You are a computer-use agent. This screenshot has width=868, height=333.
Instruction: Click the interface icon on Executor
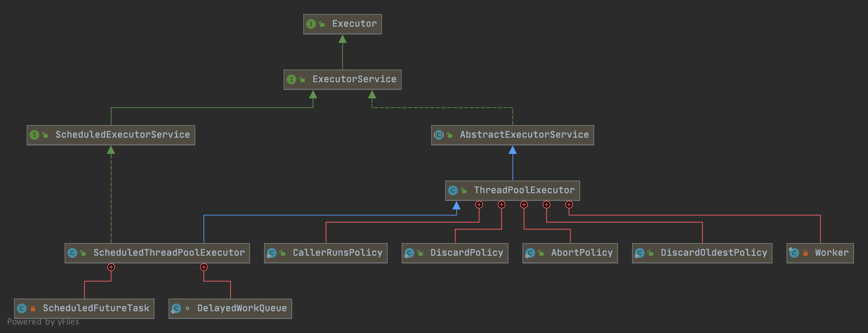(311, 24)
